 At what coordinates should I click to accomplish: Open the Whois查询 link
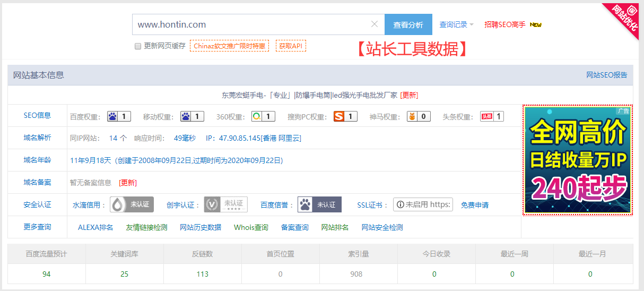tap(251, 227)
